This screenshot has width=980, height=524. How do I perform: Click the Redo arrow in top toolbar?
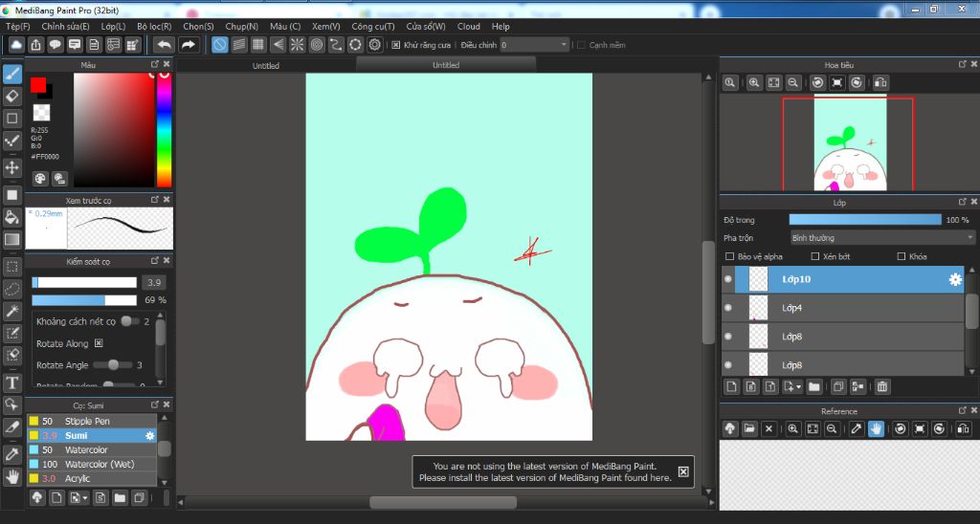(189, 45)
